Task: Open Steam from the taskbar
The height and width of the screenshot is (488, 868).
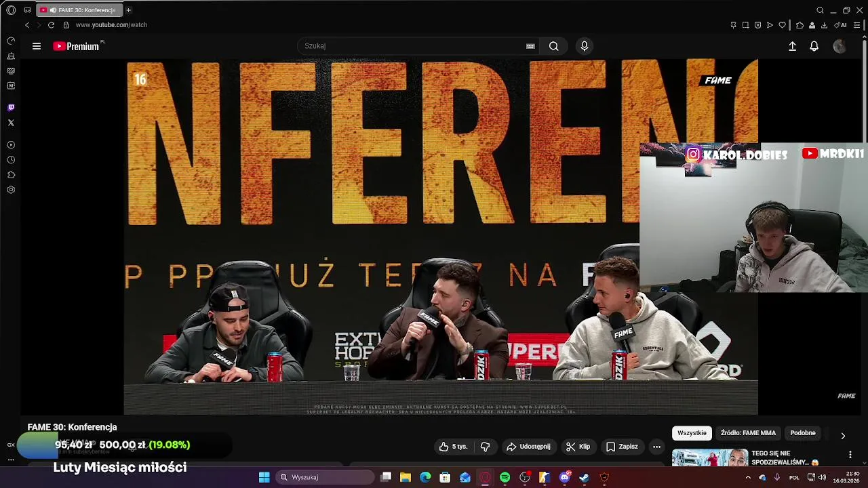Action: [584, 477]
